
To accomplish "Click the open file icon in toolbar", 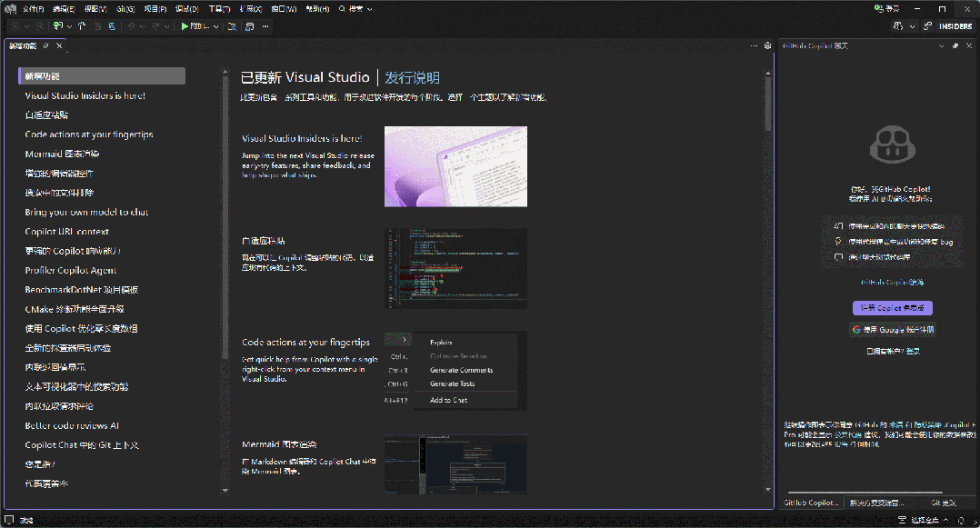I will coord(82,26).
